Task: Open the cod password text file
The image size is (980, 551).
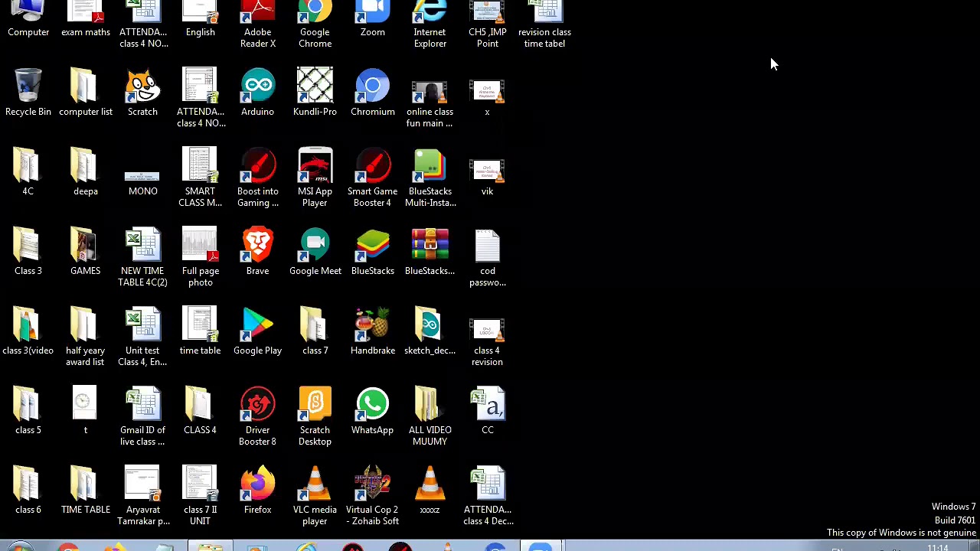Action: click(x=487, y=257)
